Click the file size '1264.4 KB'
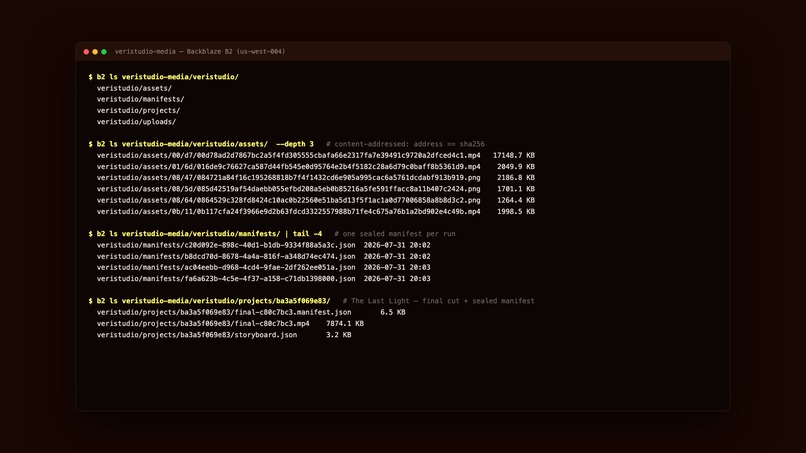 [516, 200]
